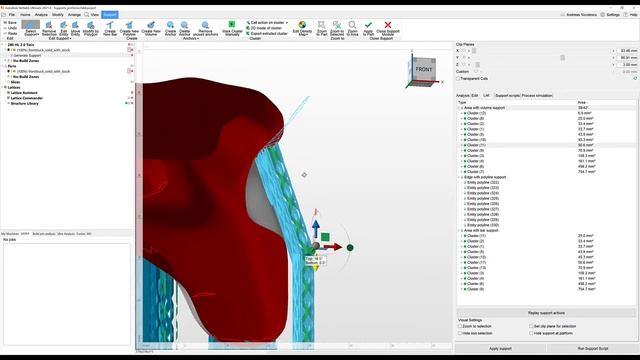Switch to the Modify ribbon tab

(58, 15)
